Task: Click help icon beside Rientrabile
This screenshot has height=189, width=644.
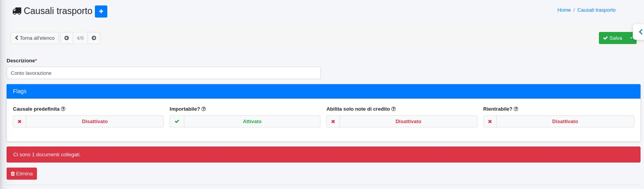Action: click(x=516, y=109)
